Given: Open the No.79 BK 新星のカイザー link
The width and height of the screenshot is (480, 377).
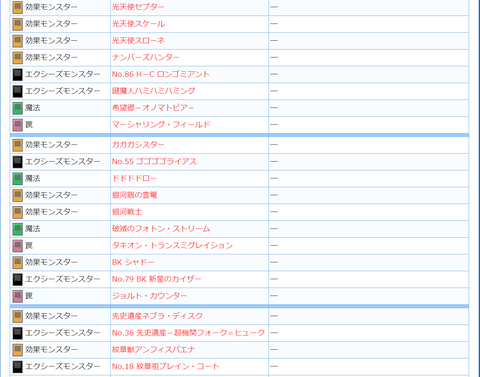Looking at the screenshot, I should coord(157,279).
